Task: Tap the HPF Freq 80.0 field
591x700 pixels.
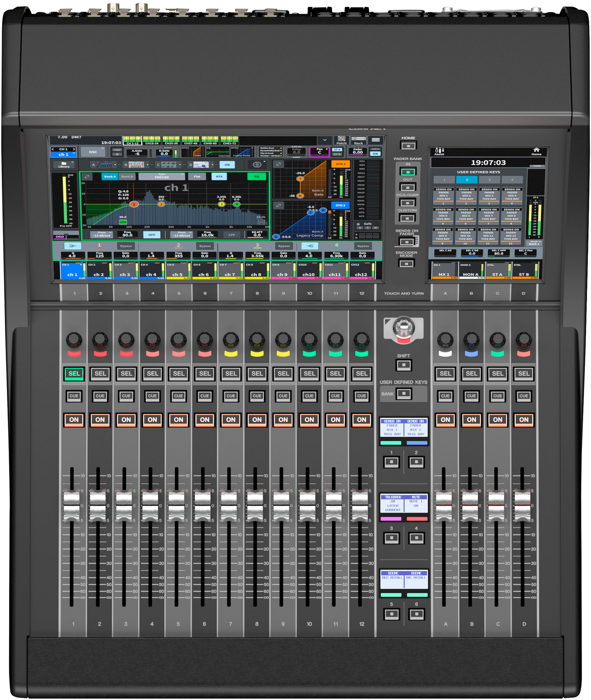Action: coord(127,234)
